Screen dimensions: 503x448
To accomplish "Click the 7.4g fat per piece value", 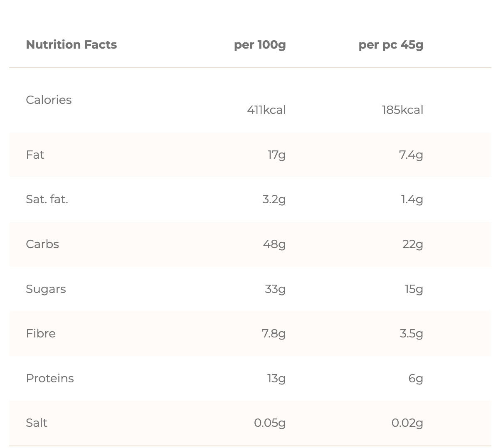I will tap(411, 155).
